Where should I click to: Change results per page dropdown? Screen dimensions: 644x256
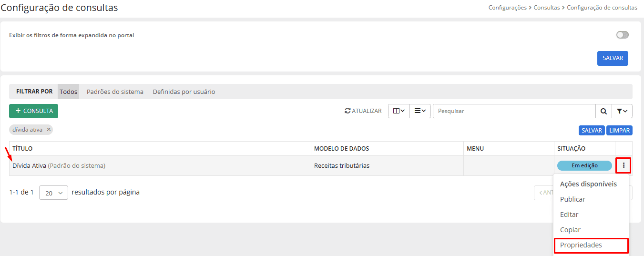(x=53, y=193)
